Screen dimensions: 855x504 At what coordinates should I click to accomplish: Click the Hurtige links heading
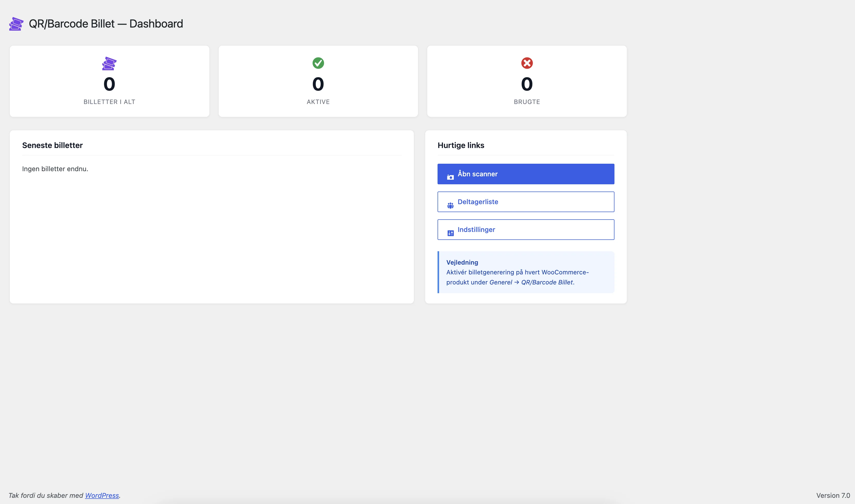(461, 145)
